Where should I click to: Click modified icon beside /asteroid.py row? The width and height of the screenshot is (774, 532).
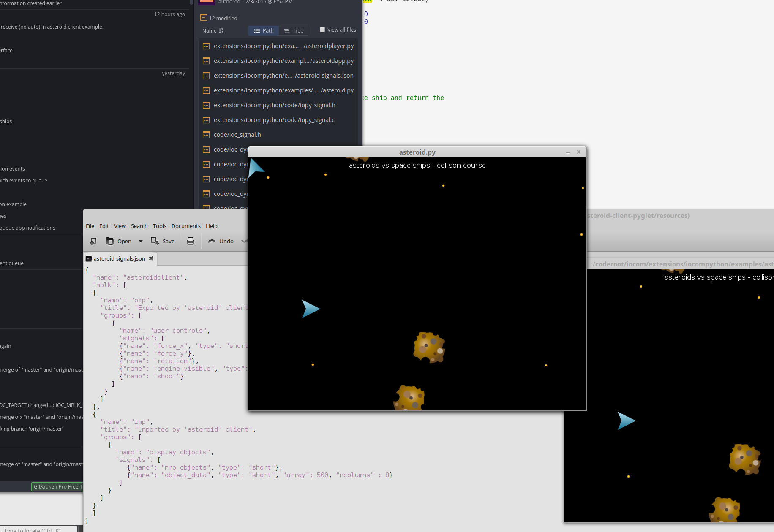[x=206, y=90]
